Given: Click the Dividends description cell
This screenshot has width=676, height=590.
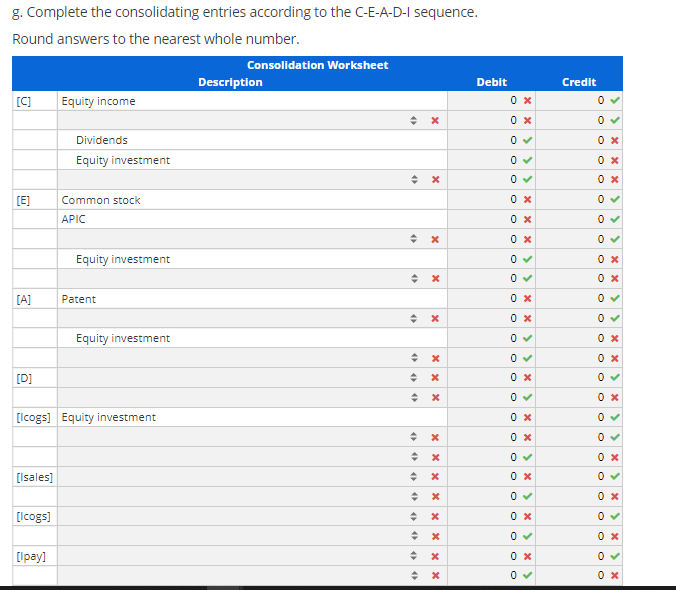Looking at the screenshot, I should pos(252,140).
